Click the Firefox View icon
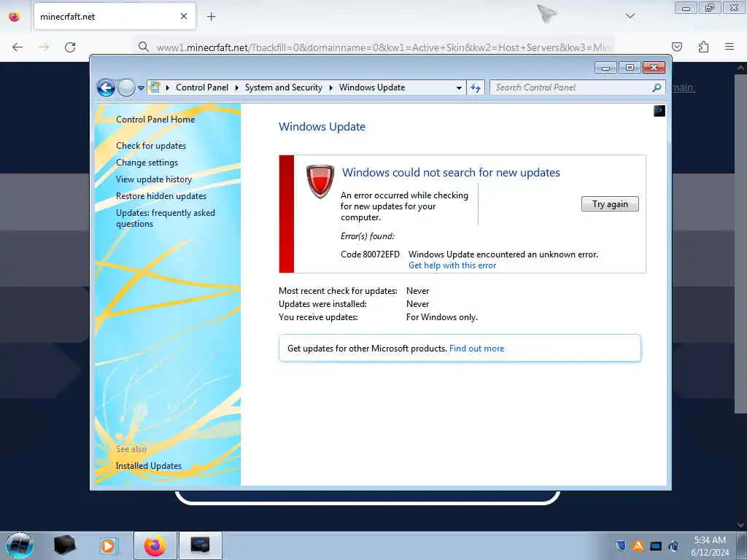This screenshot has height=560, width=747. click(x=15, y=17)
